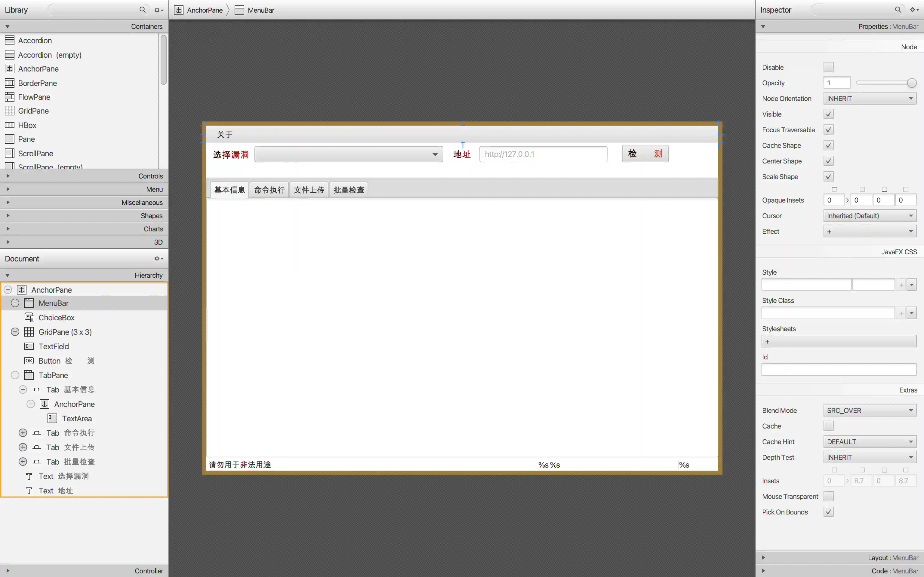Toggle the Mouse Transparent checkbox
Screen dimensions: 924x577
tap(828, 496)
